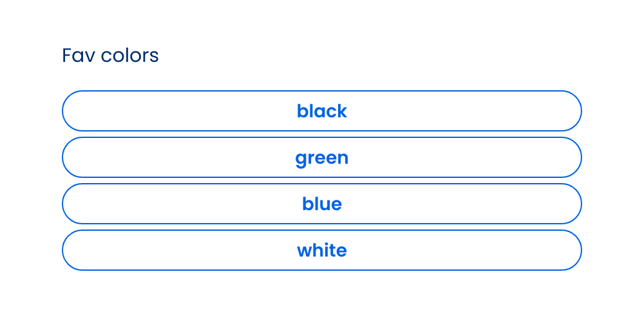644x312 pixels.
Task: Pick the blue color option
Action: [321, 204]
